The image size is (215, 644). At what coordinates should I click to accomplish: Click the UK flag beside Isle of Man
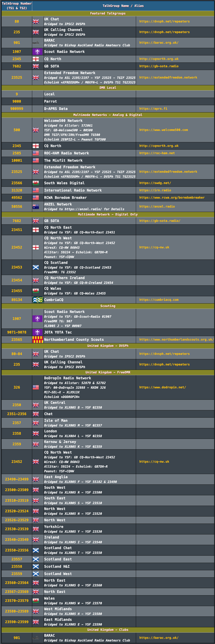[36, 423]
